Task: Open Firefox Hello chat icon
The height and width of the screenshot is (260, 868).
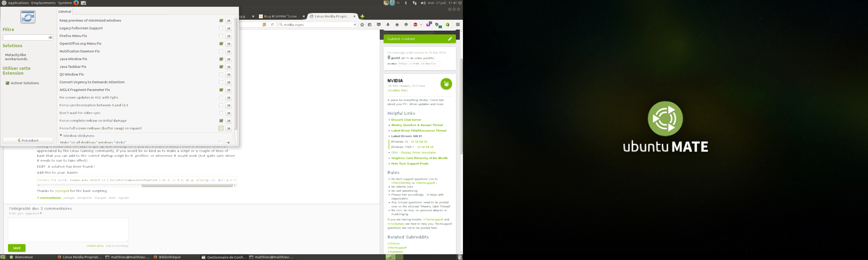Action: (x=406, y=25)
